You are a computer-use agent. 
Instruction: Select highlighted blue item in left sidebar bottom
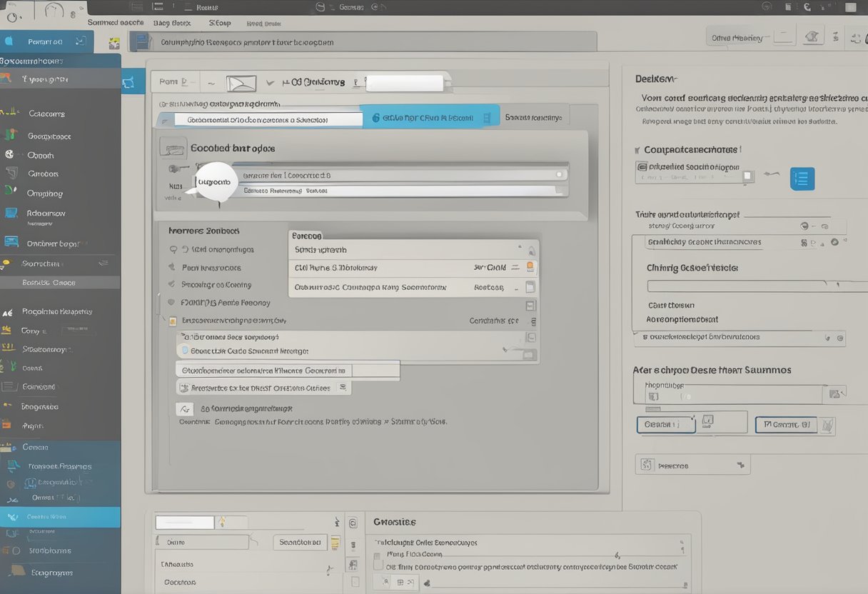[60, 517]
